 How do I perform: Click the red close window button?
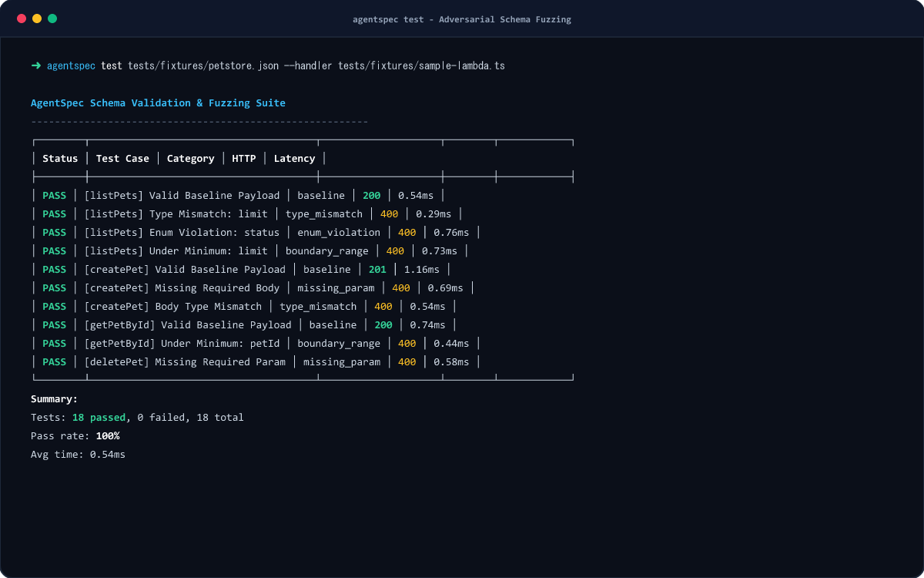click(x=22, y=18)
